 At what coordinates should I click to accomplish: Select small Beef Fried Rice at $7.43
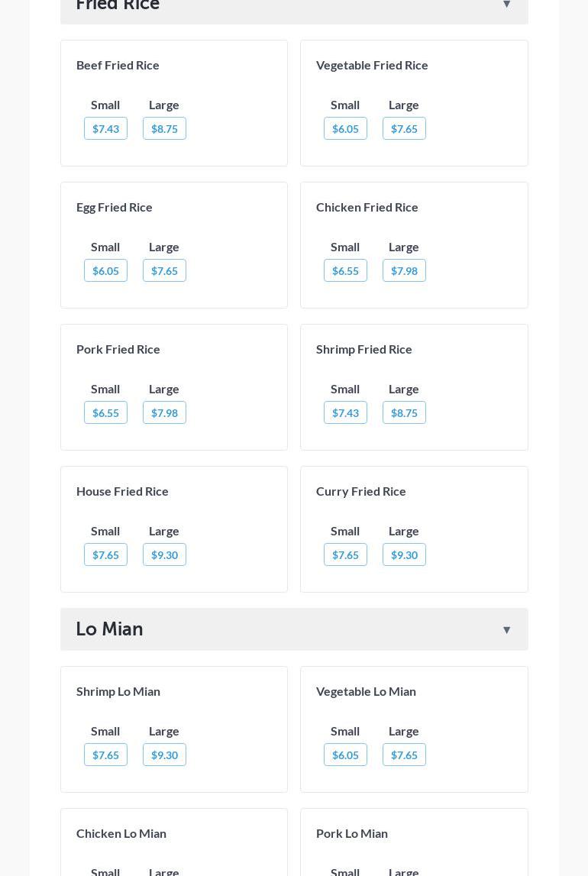[x=105, y=128]
